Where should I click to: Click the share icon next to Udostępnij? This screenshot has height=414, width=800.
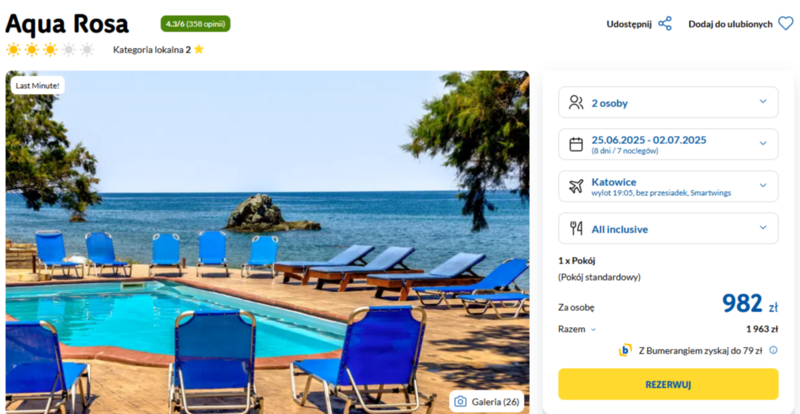[x=665, y=24]
